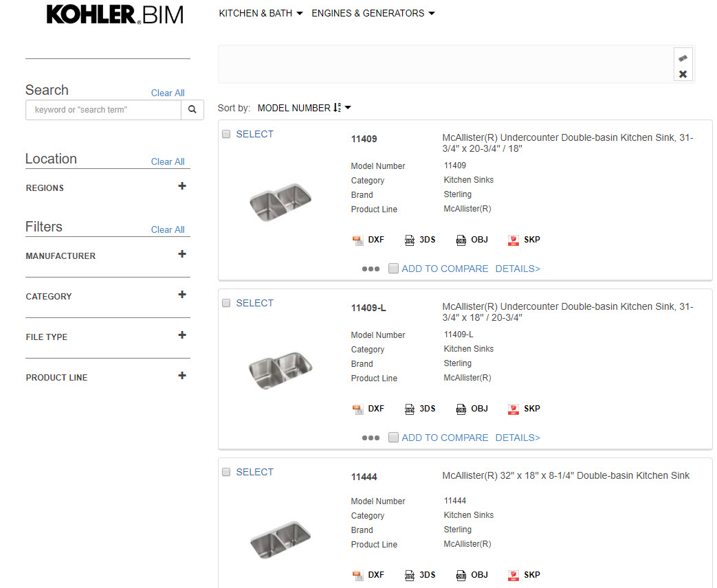Download OBJ file for model 11444
717x588 pixels.
pyautogui.click(x=472, y=575)
